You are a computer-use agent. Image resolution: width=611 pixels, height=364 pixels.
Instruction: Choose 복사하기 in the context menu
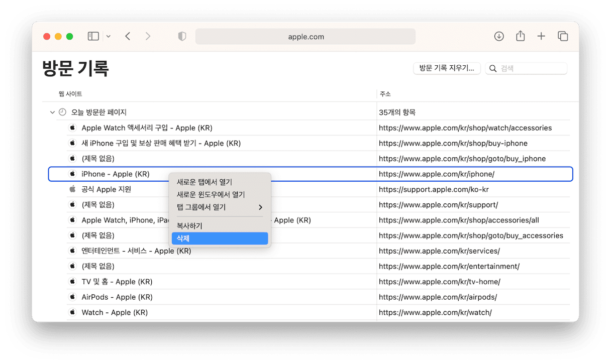[x=220, y=226]
